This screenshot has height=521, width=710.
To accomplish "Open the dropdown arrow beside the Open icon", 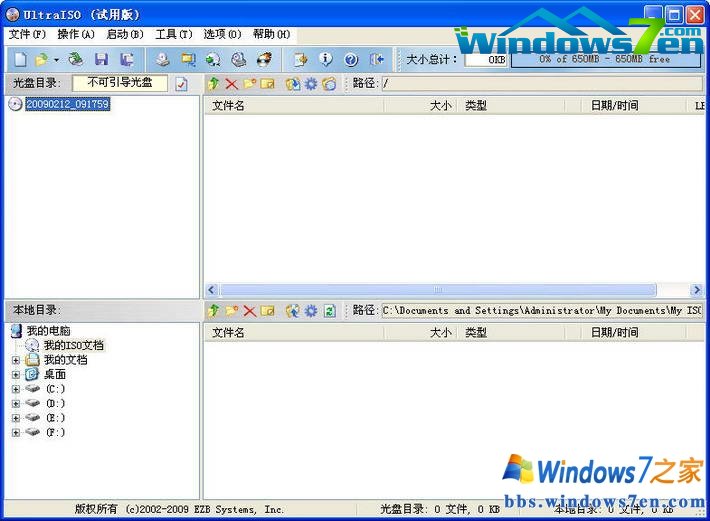I will pos(56,60).
